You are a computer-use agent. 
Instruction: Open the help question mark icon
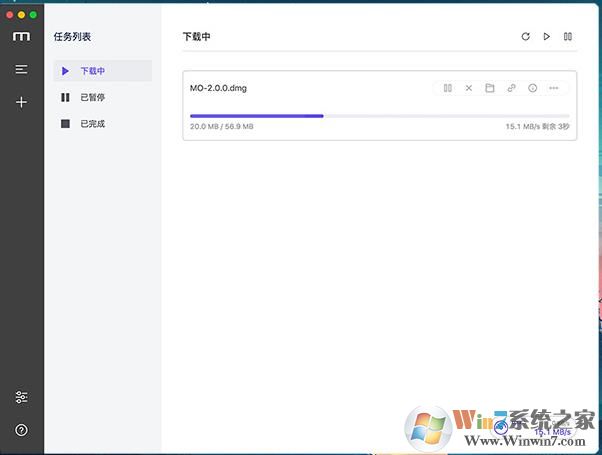pos(21,430)
